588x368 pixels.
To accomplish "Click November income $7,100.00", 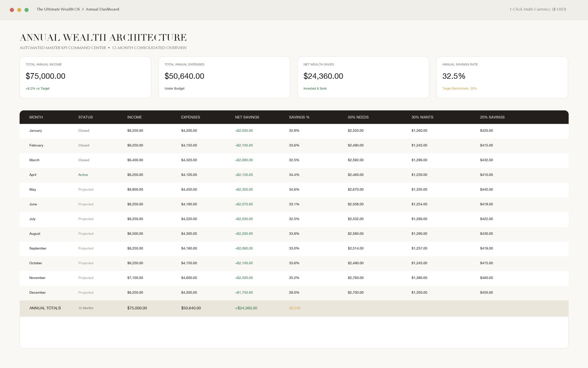I will click(x=135, y=278).
